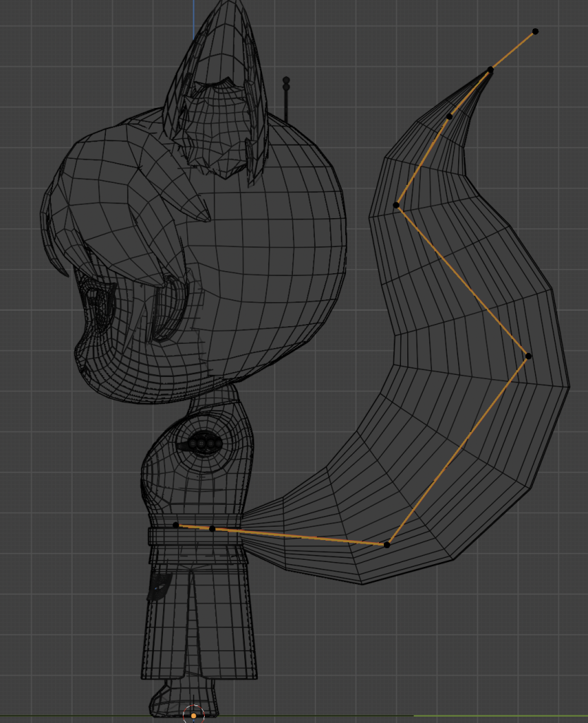Select the bone between tail bottom and right bend

coord(457,450)
